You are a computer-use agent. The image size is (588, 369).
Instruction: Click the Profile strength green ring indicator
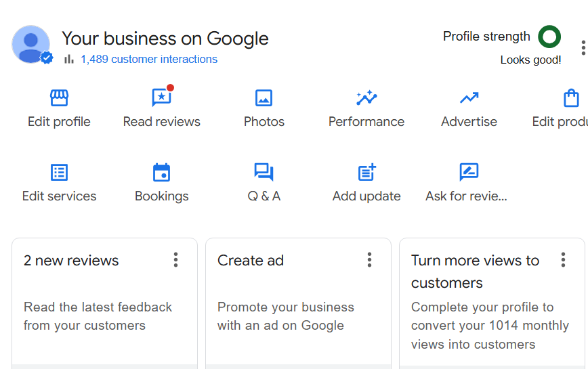click(x=549, y=37)
